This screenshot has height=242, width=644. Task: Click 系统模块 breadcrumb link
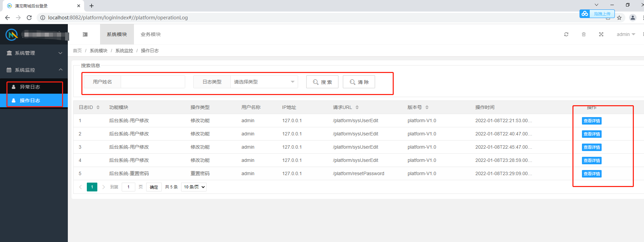coord(99,51)
